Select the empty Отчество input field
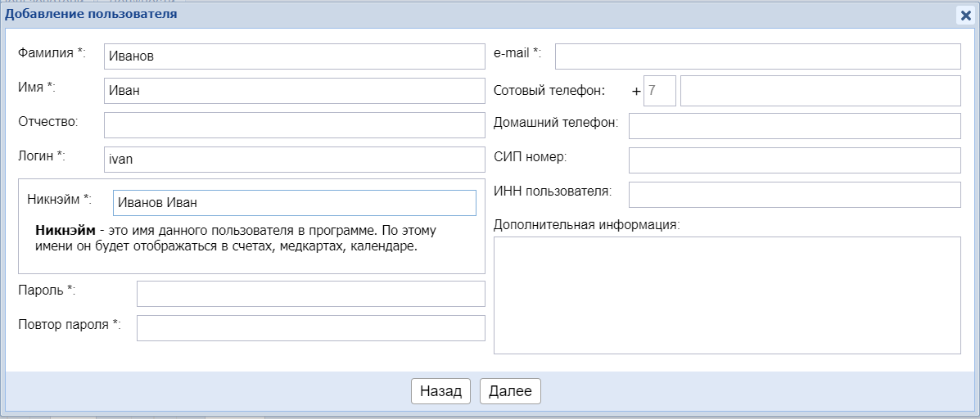Image resolution: width=980 pixels, height=419 pixels. point(294,125)
